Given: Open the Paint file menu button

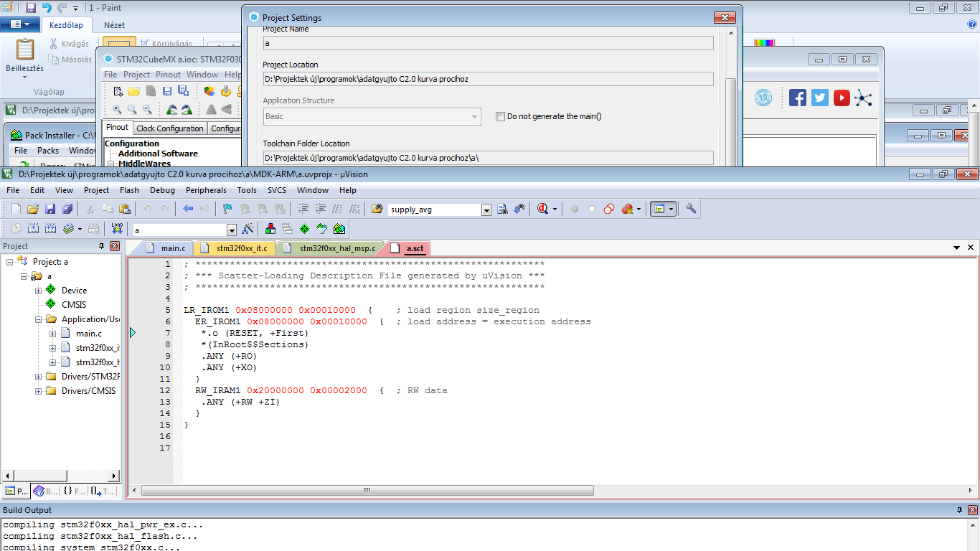Looking at the screenshot, I should tap(20, 24).
